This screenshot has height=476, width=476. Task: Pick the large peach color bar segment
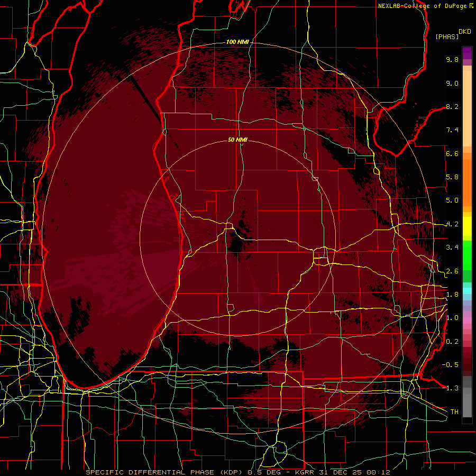(x=467, y=109)
